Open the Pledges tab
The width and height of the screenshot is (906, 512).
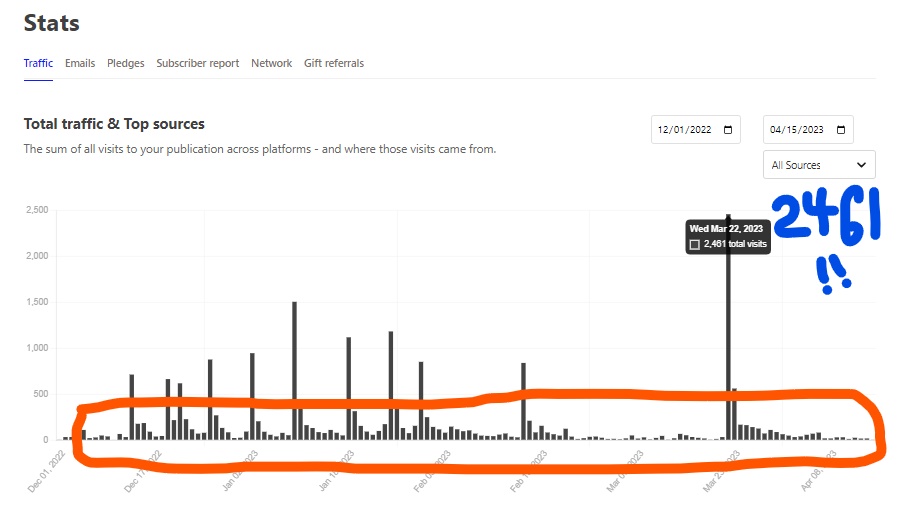point(125,64)
